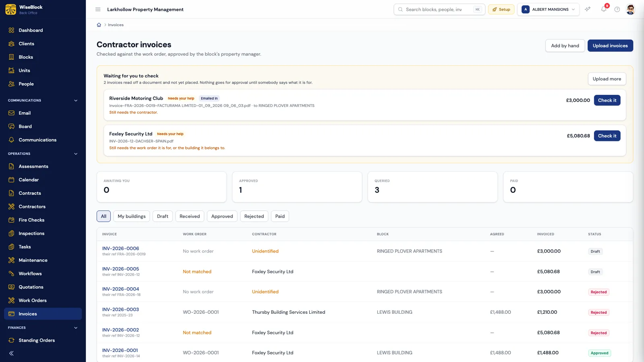Click the Upload invoices button

(x=610, y=45)
